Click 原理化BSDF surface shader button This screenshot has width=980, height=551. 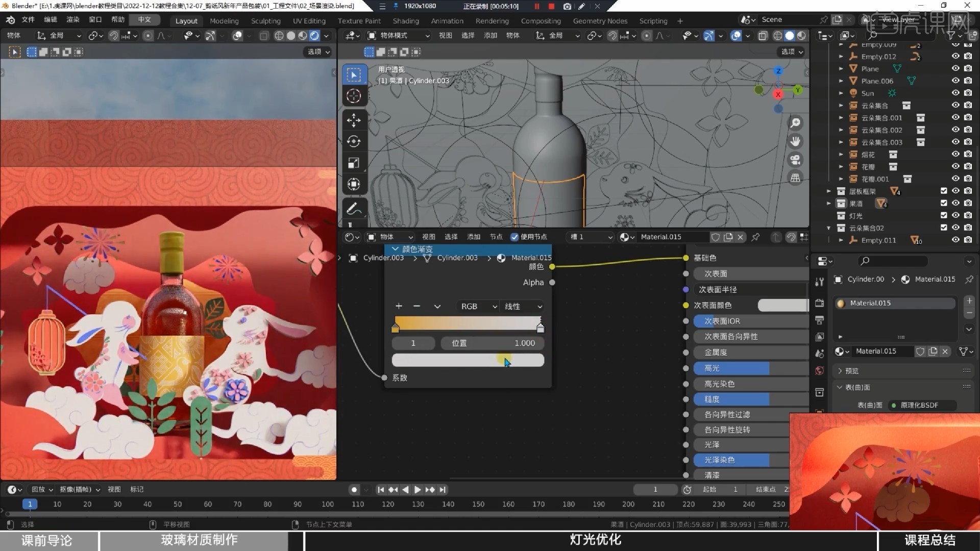click(x=922, y=405)
